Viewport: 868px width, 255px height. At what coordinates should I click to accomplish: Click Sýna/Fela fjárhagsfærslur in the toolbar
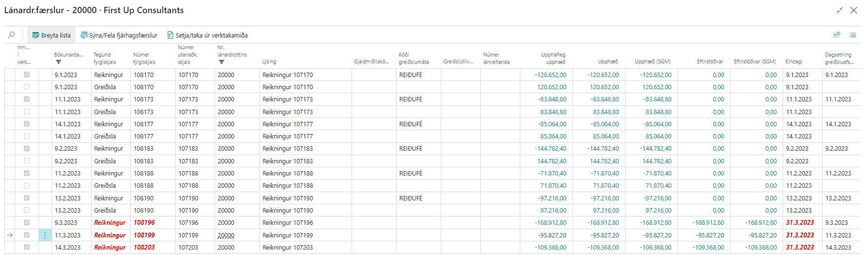[x=119, y=35]
